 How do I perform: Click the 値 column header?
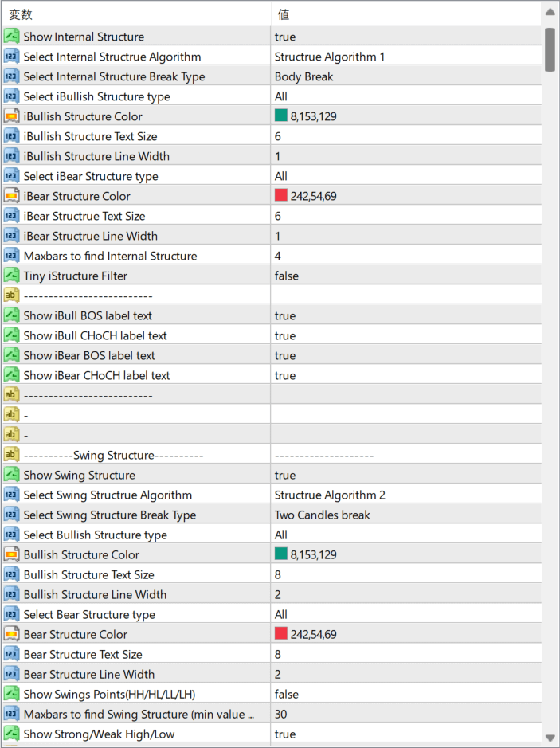[406, 14]
